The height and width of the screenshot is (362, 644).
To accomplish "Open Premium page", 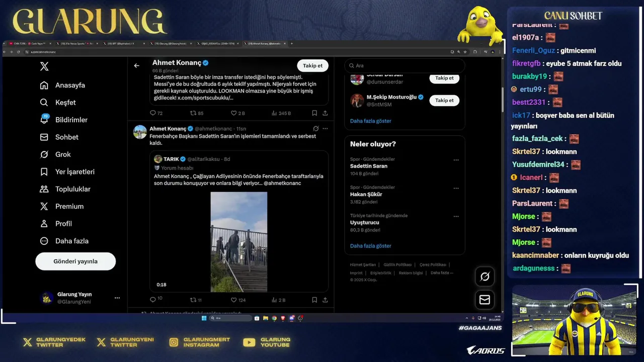I will point(62,206).
